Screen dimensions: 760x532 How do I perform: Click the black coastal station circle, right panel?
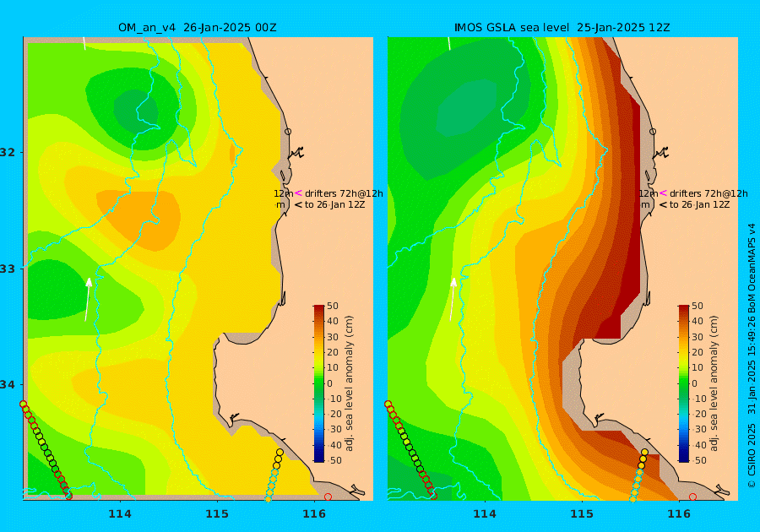pyautogui.click(x=653, y=132)
